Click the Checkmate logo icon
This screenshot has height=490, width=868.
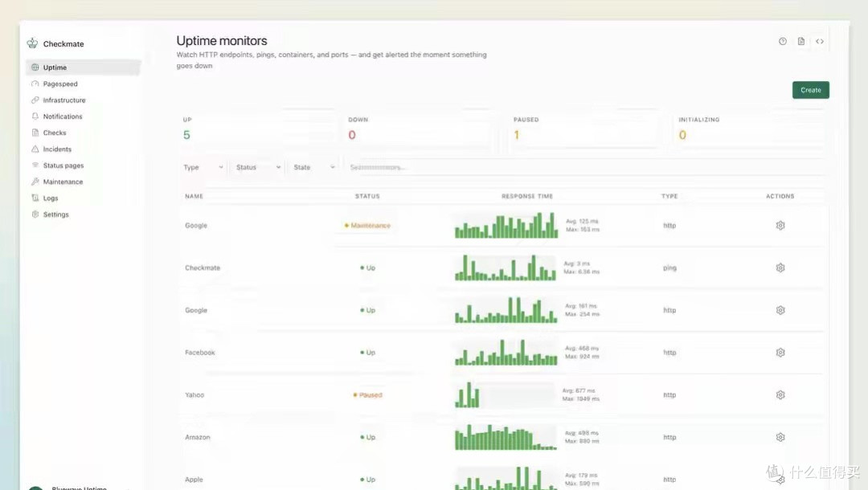(33, 43)
